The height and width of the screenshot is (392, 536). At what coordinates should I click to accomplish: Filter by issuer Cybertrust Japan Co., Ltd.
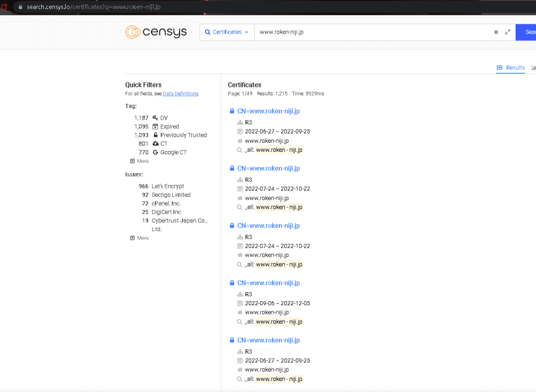[x=180, y=225]
